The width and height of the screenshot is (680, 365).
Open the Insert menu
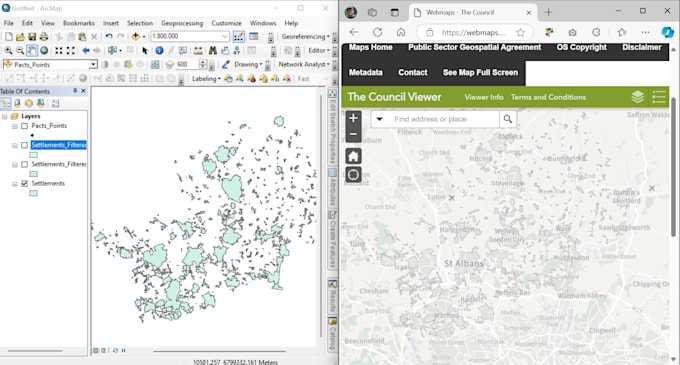point(111,23)
